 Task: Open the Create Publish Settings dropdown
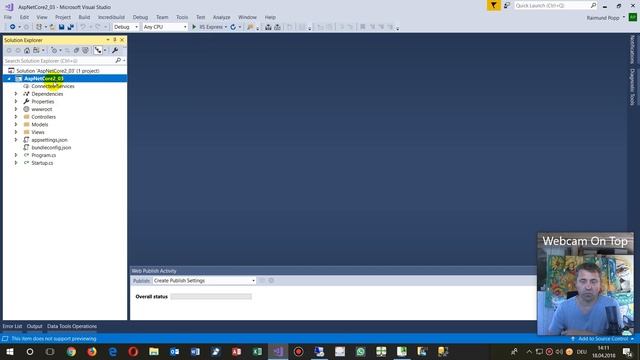204,280
